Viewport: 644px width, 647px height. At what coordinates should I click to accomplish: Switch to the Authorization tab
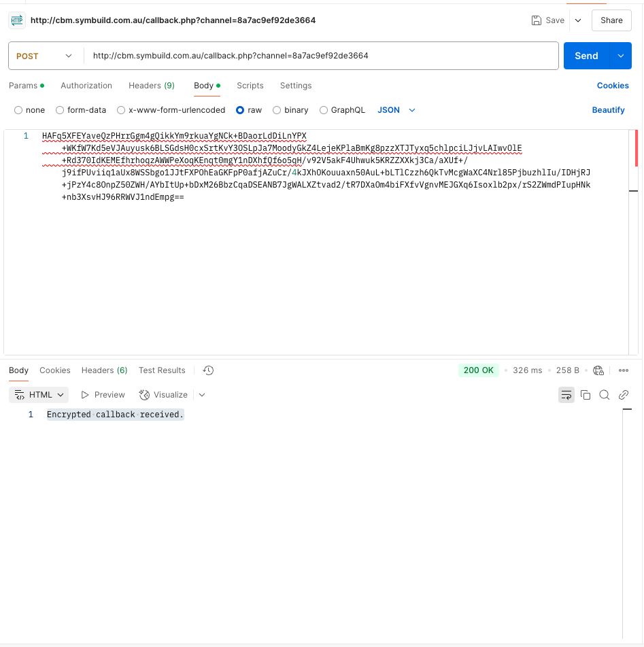click(x=86, y=86)
